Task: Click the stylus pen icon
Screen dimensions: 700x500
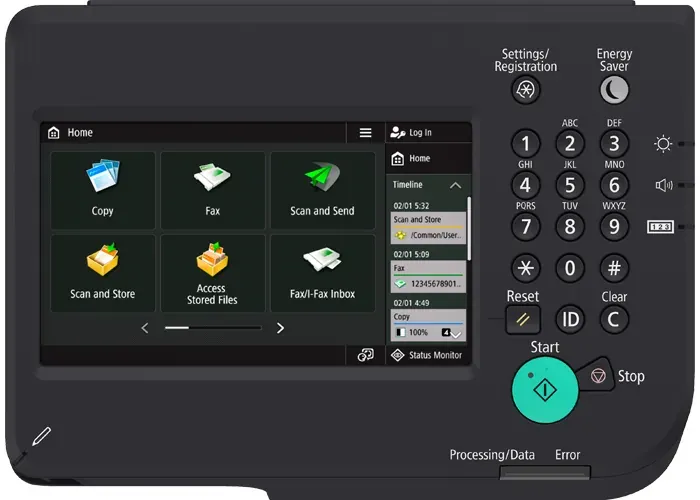Action: tap(42, 436)
